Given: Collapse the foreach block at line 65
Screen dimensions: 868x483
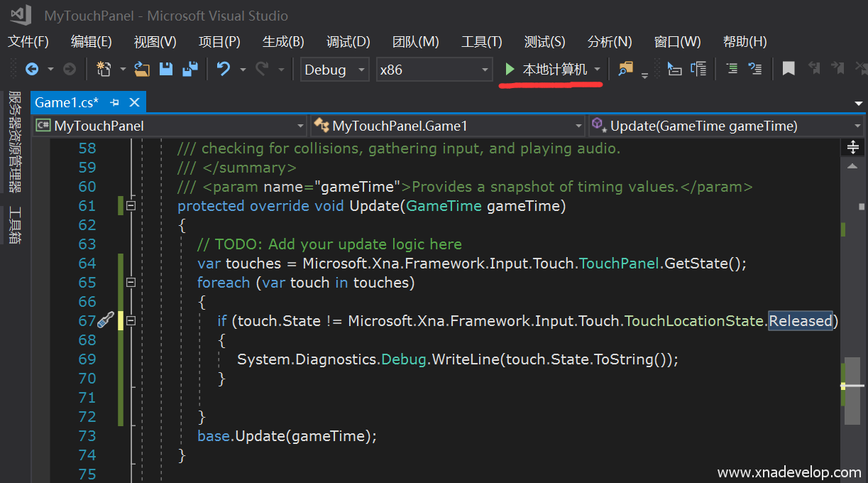Looking at the screenshot, I should pos(130,283).
